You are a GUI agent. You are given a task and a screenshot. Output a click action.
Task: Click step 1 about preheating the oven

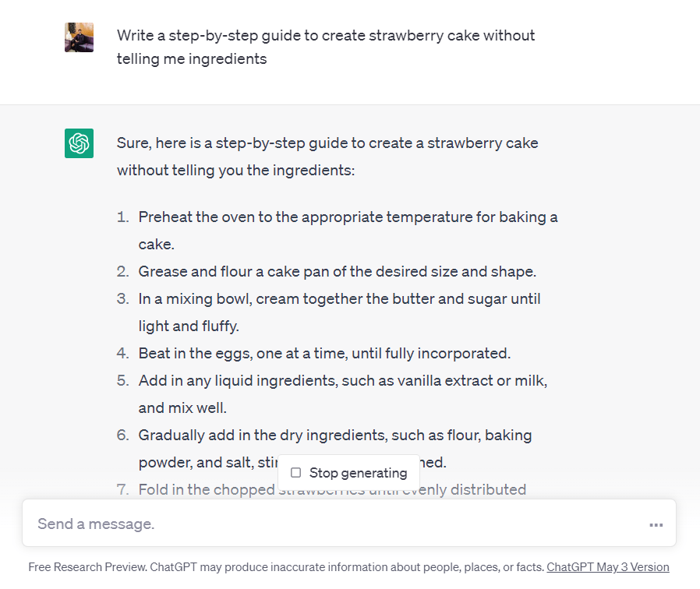coord(348,231)
